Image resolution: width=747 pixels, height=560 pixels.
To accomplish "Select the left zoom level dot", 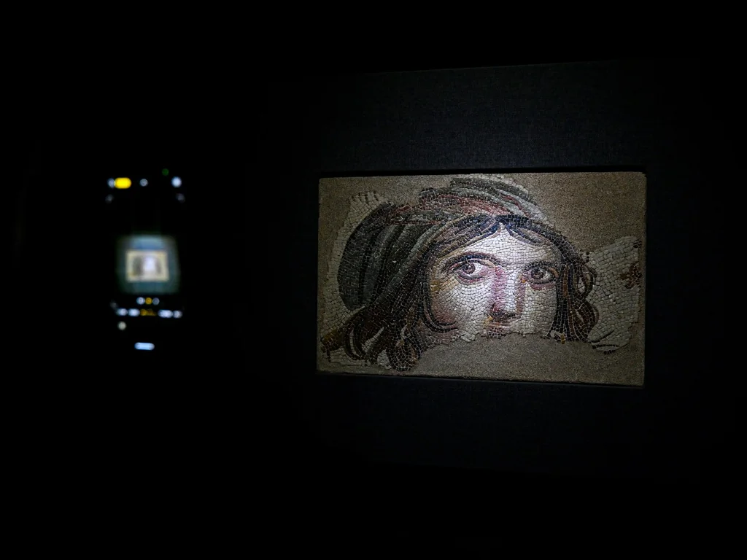I will point(140,300).
